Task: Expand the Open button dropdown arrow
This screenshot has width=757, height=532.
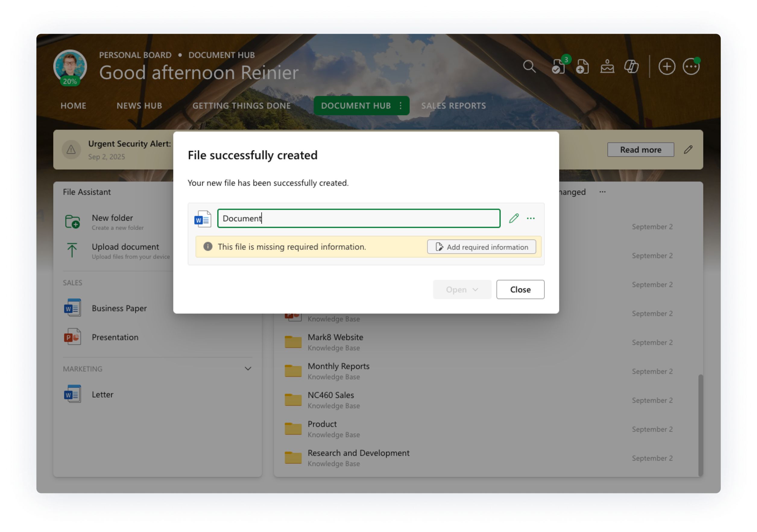Action: point(475,289)
